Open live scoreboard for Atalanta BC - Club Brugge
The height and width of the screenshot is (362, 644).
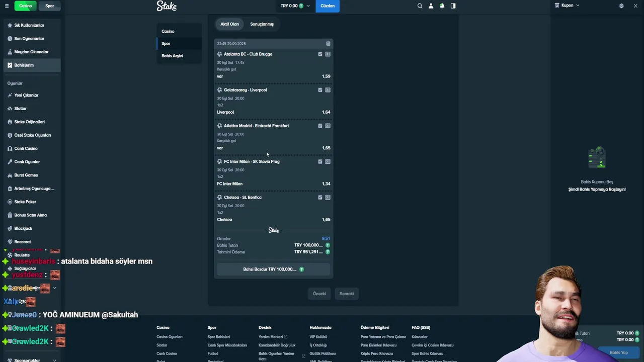point(328,54)
